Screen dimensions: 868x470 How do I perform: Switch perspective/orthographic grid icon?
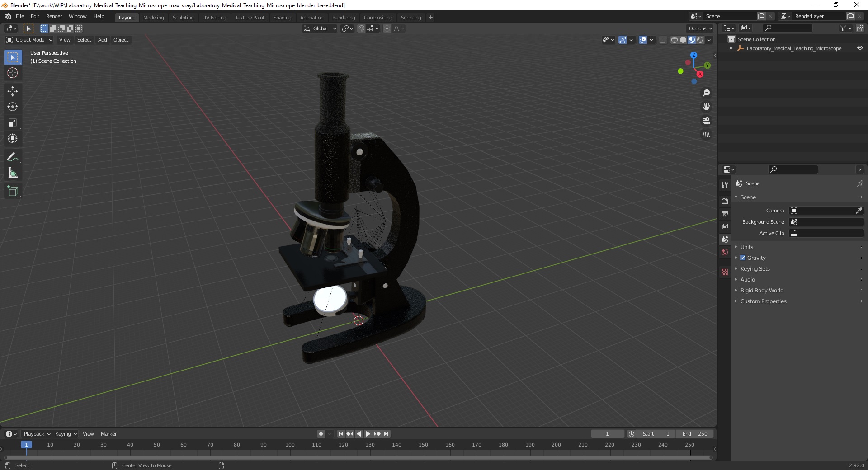(706, 135)
